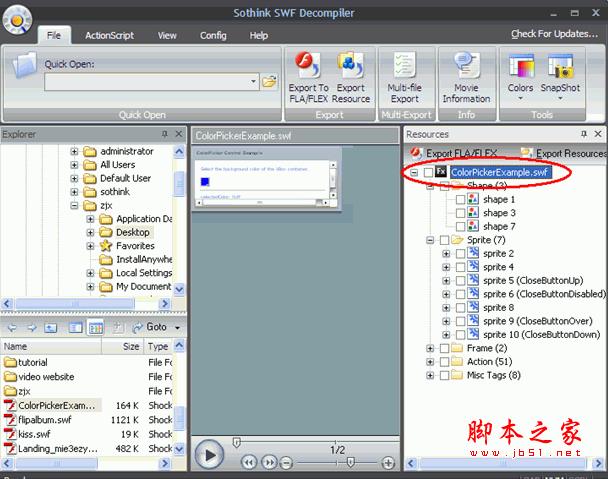Switch to the ActionScript tab
This screenshot has width=608, height=479.
point(109,35)
